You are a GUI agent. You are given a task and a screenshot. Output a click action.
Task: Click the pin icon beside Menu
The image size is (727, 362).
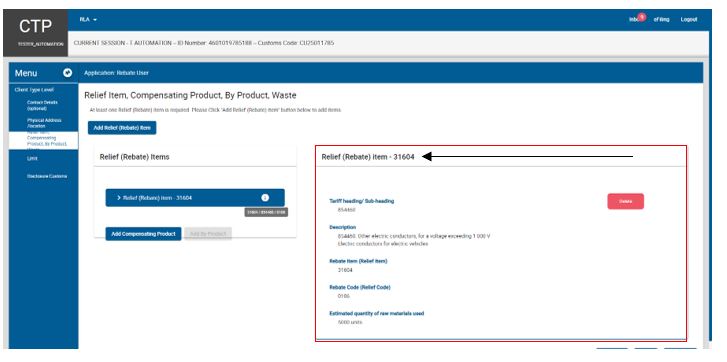(68, 73)
